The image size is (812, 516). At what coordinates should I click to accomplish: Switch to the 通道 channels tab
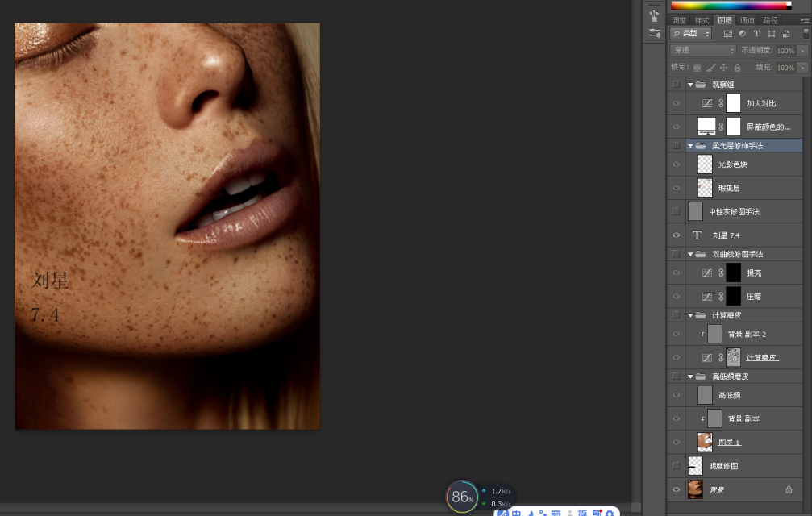coord(747,20)
